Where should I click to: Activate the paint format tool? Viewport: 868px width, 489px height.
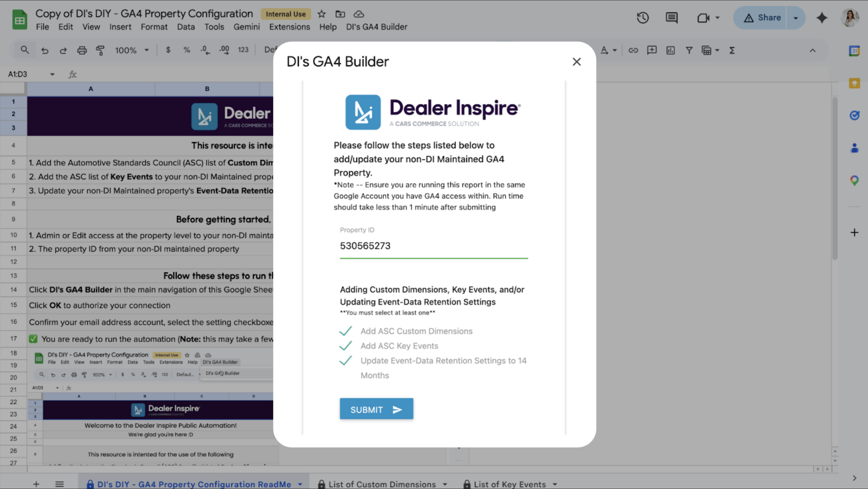(100, 50)
